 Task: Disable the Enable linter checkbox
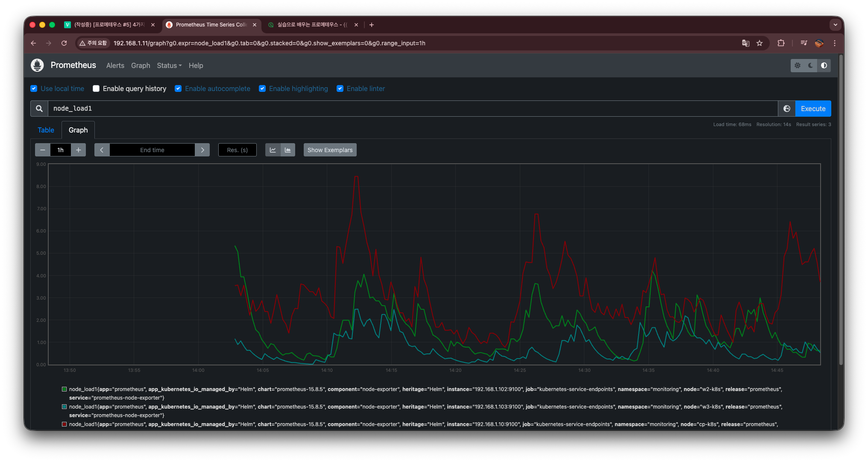[x=340, y=88]
